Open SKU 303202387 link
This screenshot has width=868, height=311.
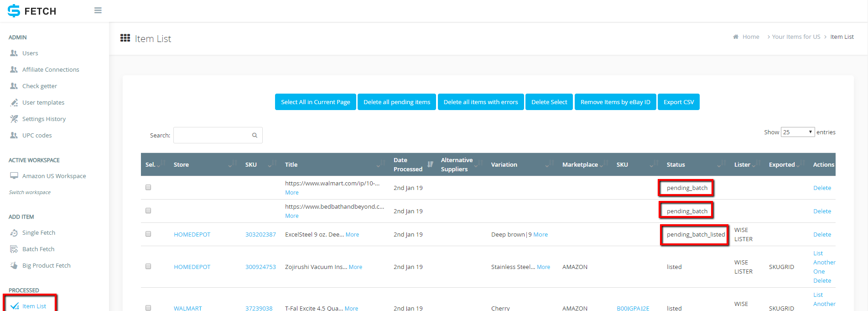pyautogui.click(x=260, y=234)
